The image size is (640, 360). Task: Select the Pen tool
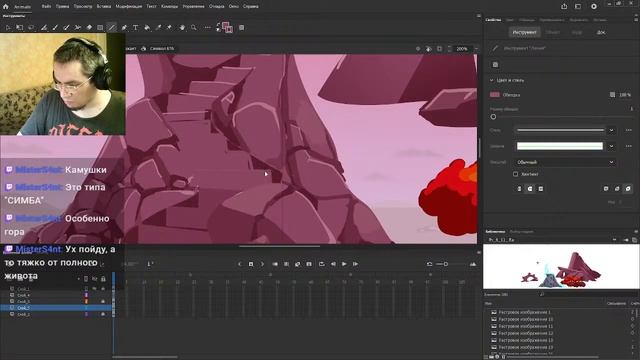[124, 28]
